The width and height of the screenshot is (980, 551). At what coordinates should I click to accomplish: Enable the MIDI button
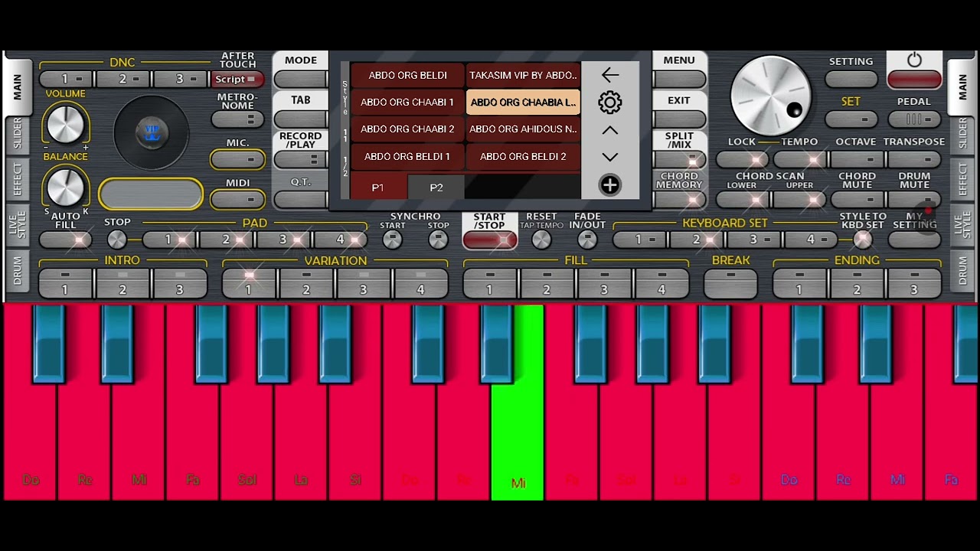(x=237, y=200)
